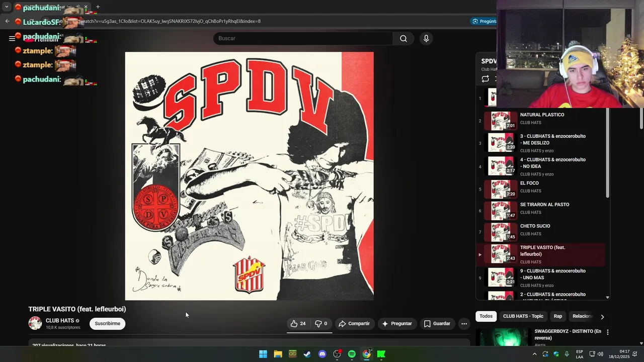Viewport: 644px width, 362px height.
Task: Open SWAGGERBOYZ - DISTINTO recommended video
Action: [x=568, y=334]
